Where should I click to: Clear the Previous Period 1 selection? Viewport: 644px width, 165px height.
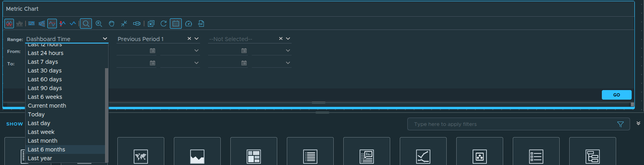[189, 39]
